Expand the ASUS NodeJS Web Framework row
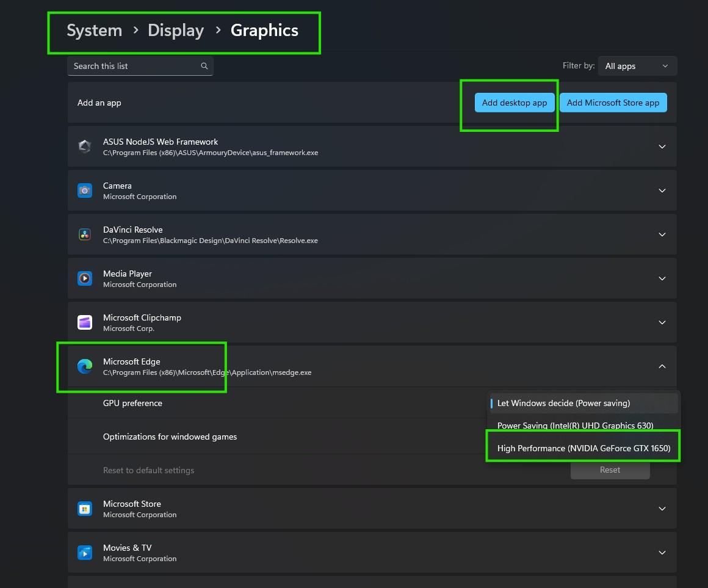 662,147
